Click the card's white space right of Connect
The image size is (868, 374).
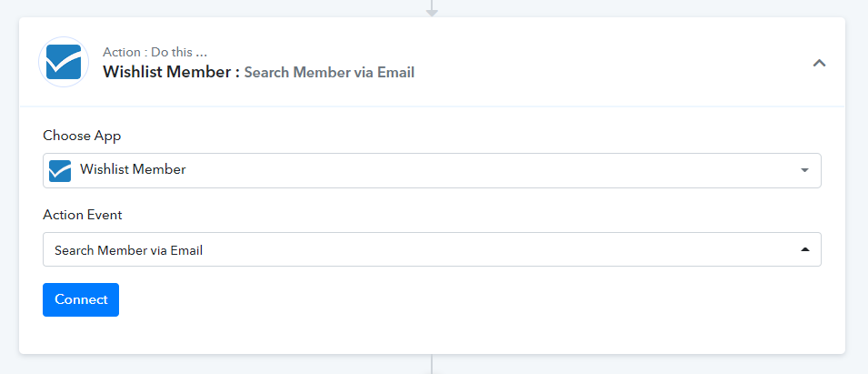tap(454, 300)
